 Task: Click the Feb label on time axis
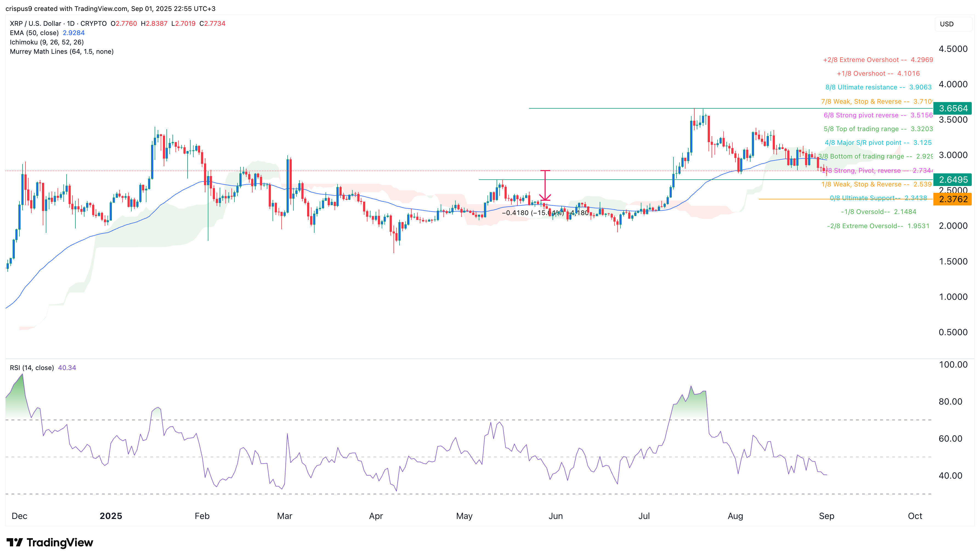tap(202, 516)
